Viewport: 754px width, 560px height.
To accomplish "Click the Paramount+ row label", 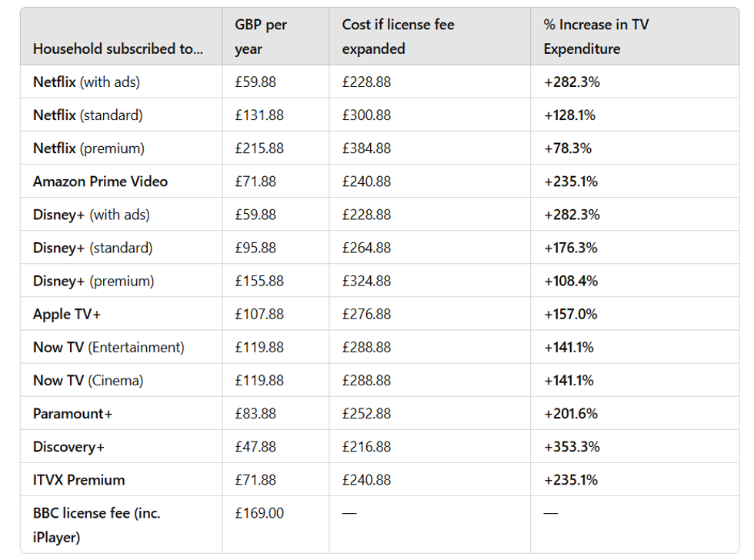I will [x=72, y=413].
